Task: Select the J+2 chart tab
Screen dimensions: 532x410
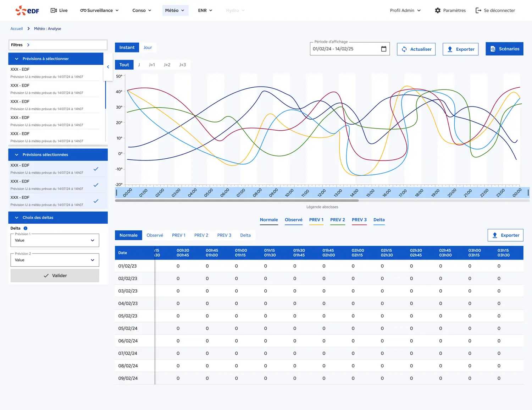Action: [x=167, y=65]
